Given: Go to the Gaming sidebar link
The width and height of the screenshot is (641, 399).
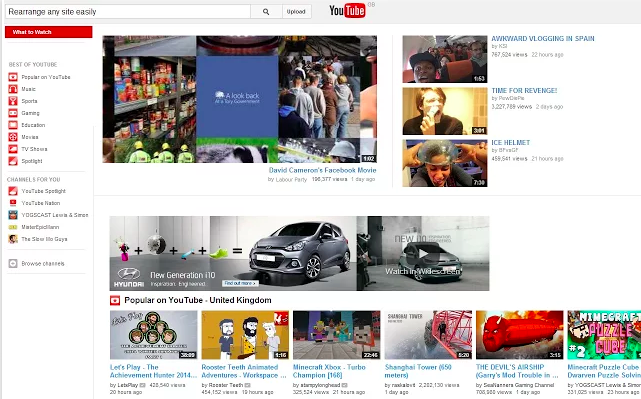Looking at the screenshot, I should [x=31, y=113].
